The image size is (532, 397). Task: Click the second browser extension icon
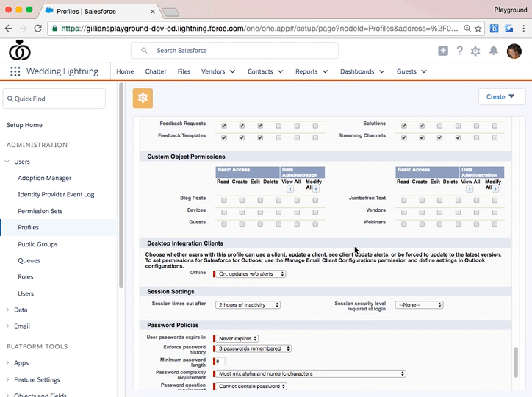click(509, 29)
